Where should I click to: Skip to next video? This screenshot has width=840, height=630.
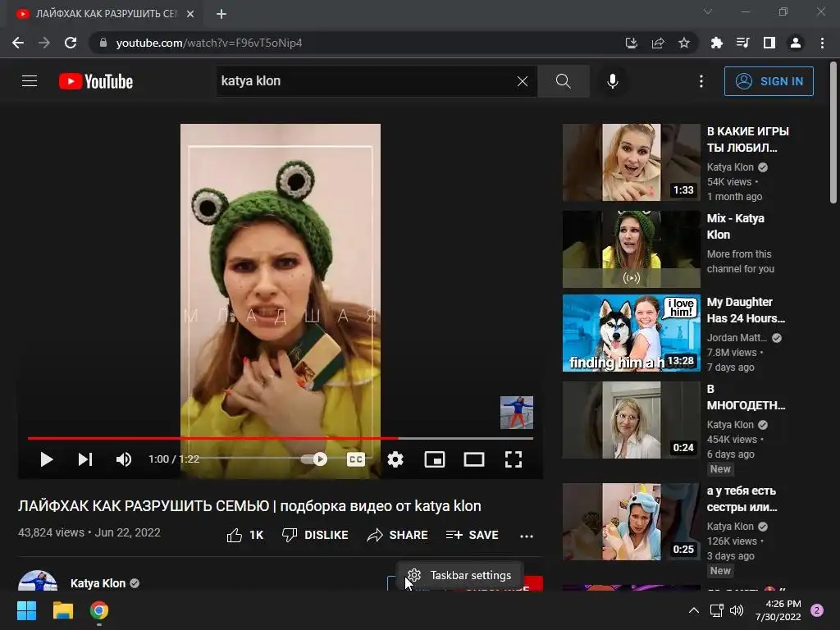tap(85, 459)
